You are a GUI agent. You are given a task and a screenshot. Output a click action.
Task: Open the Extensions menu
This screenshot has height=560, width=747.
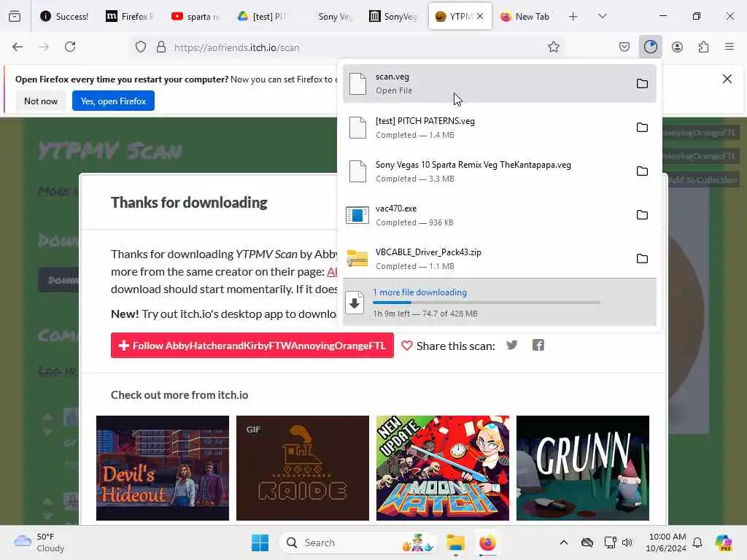coord(703,47)
